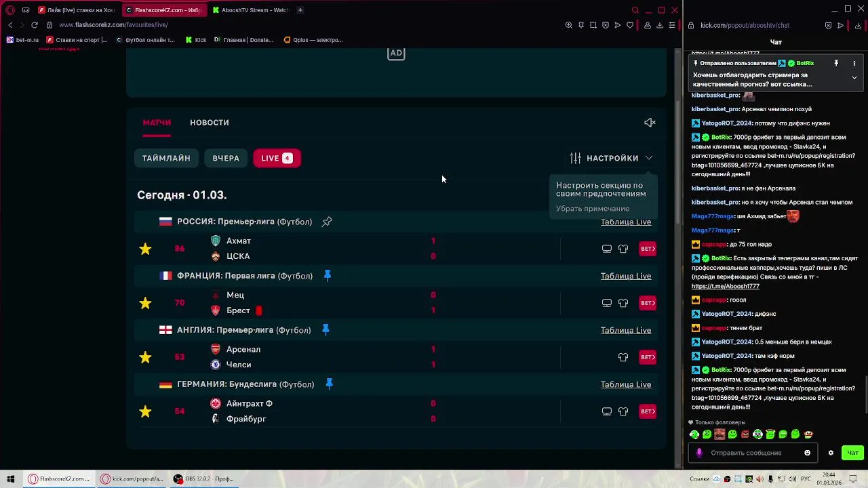
Task: Open lineup shirt icon for Арсенал match
Action: click(x=623, y=357)
